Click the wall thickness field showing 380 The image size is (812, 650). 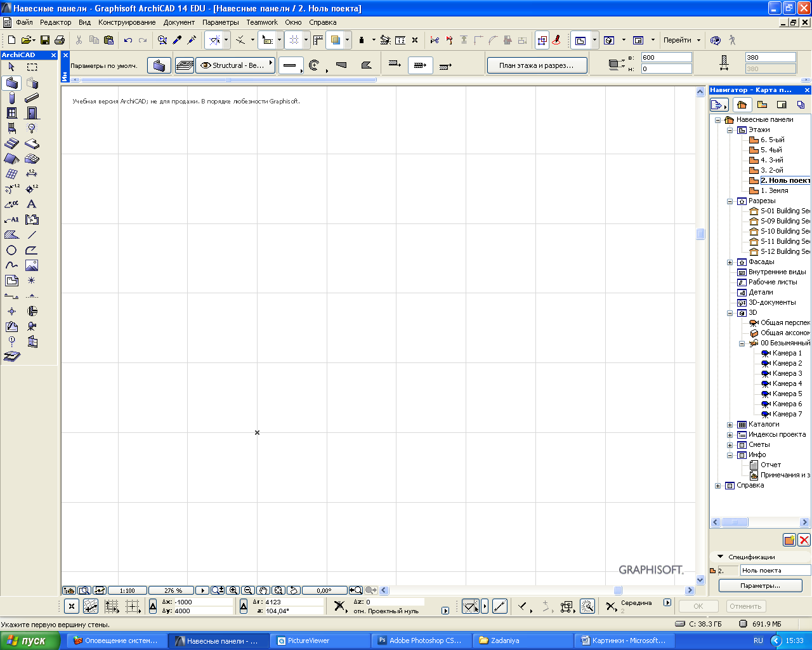770,57
